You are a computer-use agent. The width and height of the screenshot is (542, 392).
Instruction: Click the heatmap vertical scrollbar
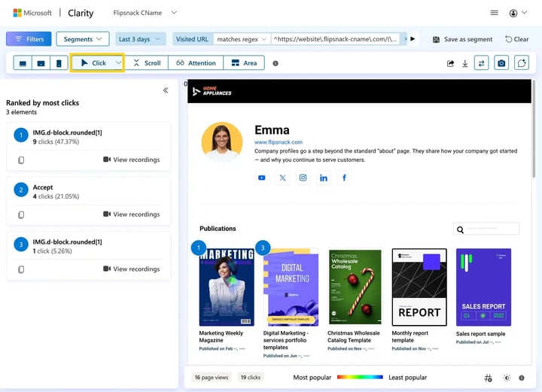pos(534,129)
